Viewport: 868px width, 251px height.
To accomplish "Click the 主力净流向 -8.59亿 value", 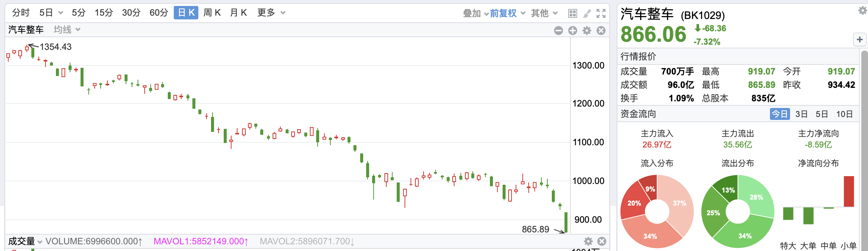I will tap(818, 144).
